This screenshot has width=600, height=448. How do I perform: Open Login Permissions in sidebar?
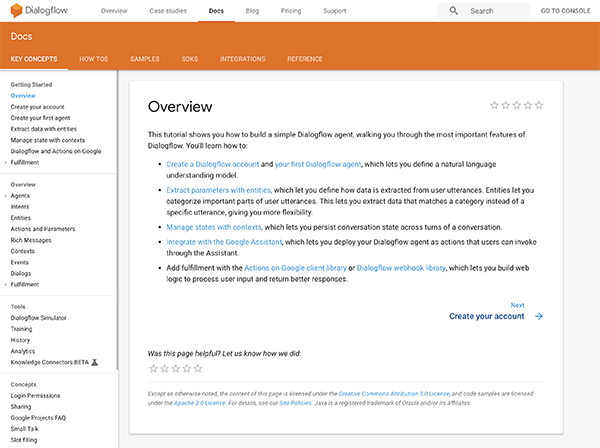coord(35,396)
